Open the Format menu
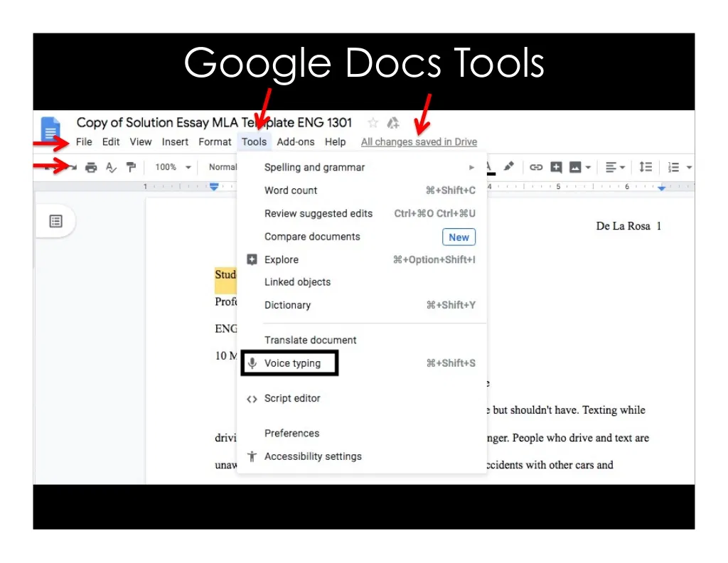 click(x=215, y=141)
